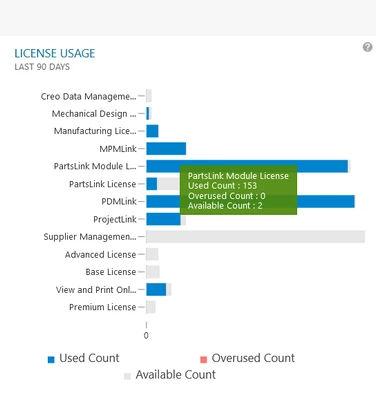The image size is (376, 400).
Task: Click the LAST 90 DAYS subtitle
Action: [x=42, y=67]
